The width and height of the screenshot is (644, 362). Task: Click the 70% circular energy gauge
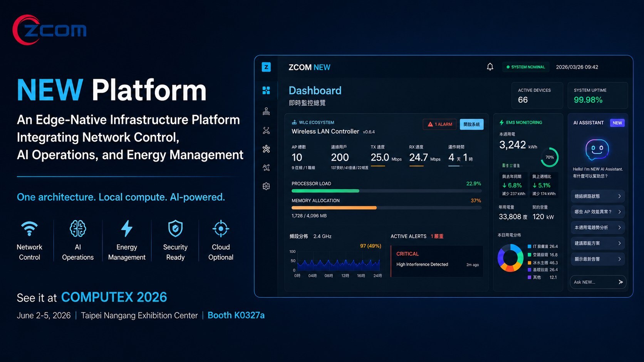[550, 157]
